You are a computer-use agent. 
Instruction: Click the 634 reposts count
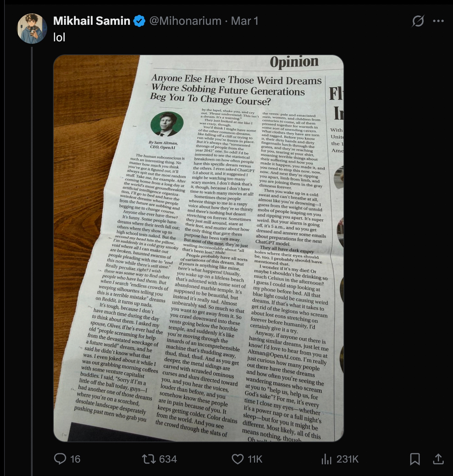pyautogui.click(x=168, y=459)
